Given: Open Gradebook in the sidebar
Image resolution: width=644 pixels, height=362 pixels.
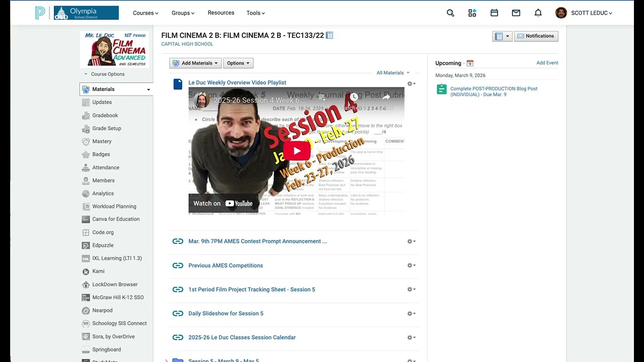Looking at the screenshot, I should point(105,115).
